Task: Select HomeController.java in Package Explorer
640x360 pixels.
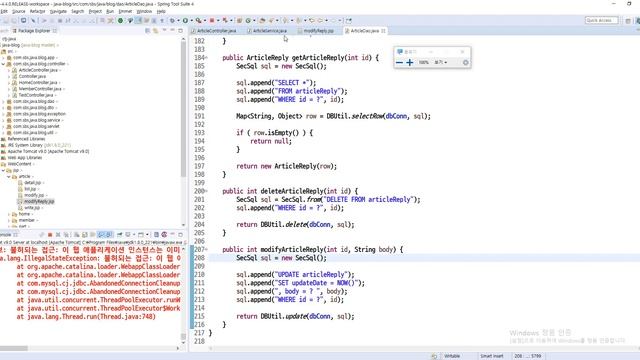Action: point(38,82)
